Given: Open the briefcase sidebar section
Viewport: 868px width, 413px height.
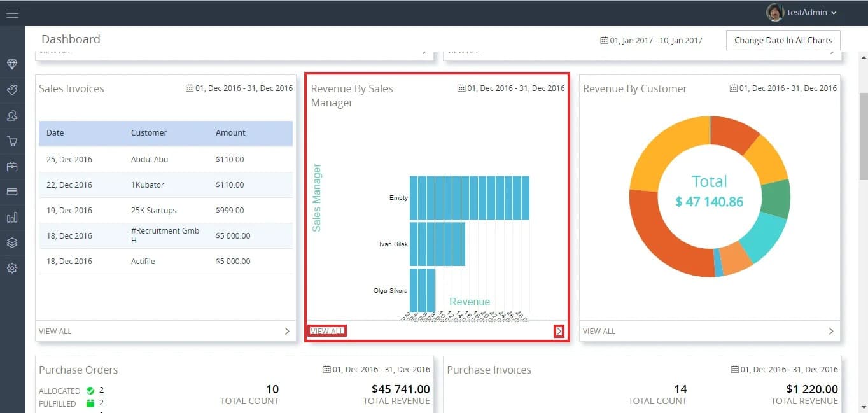Looking at the screenshot, I should pos(12,166).
